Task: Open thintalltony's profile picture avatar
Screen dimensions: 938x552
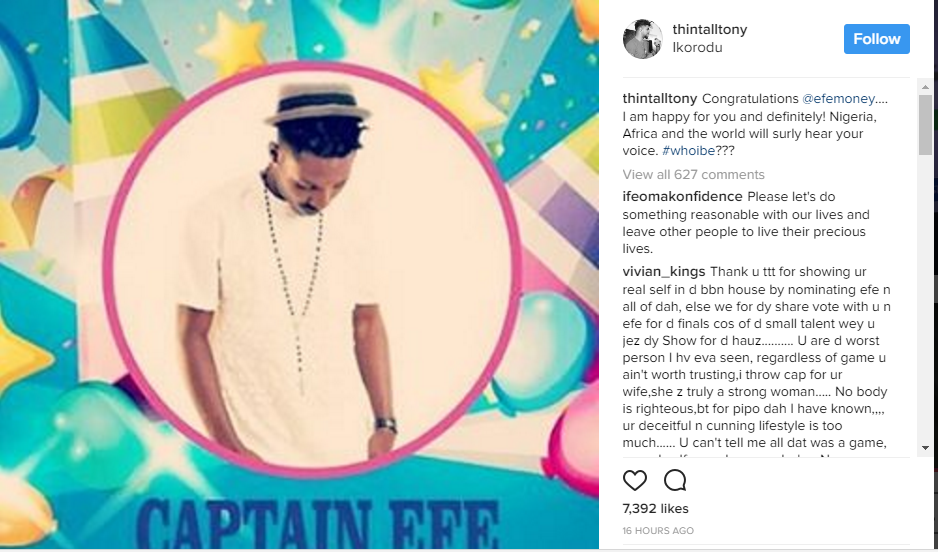Action: [x=642, y=39]
